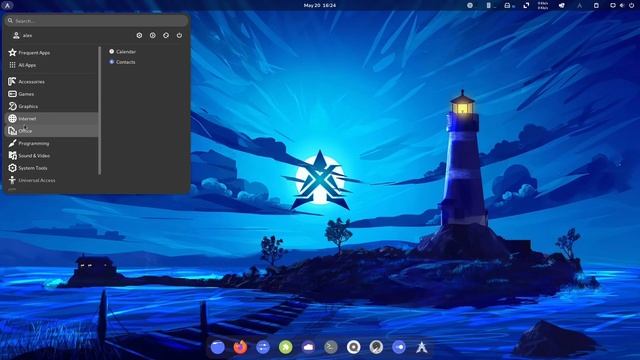Open the Games category

[52, 94]
